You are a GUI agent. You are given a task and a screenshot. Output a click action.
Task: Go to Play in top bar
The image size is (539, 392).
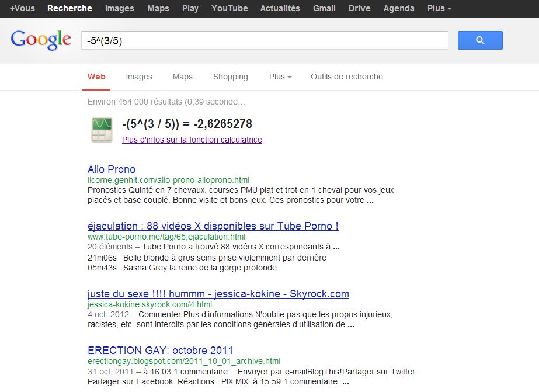click(x=190, y=8)
